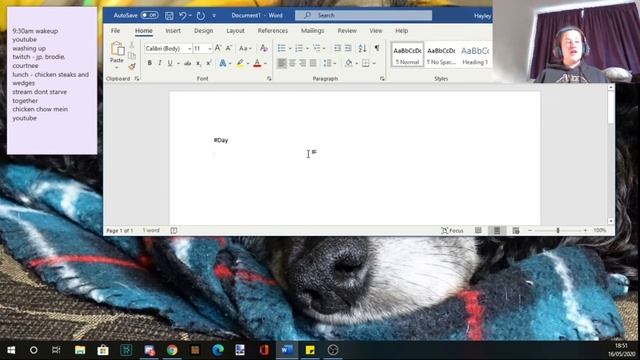
Task: Click Clear All Formatting icon
Action: click(x=264, y=48)
